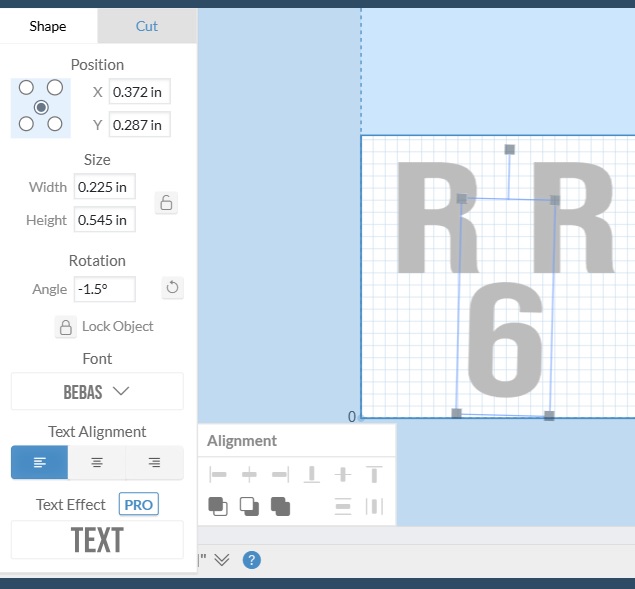Image resolution: width=635 pixels, height=589 pixels.
Task: Click the reset rotation icon
Action: tap(172, 289)
